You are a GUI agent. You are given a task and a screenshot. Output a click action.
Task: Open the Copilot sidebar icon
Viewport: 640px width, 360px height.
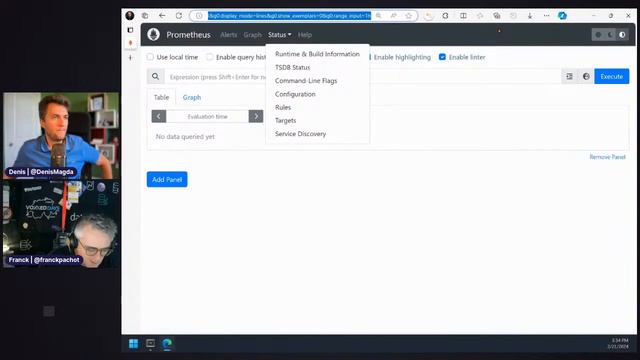(x=562, y=16)
